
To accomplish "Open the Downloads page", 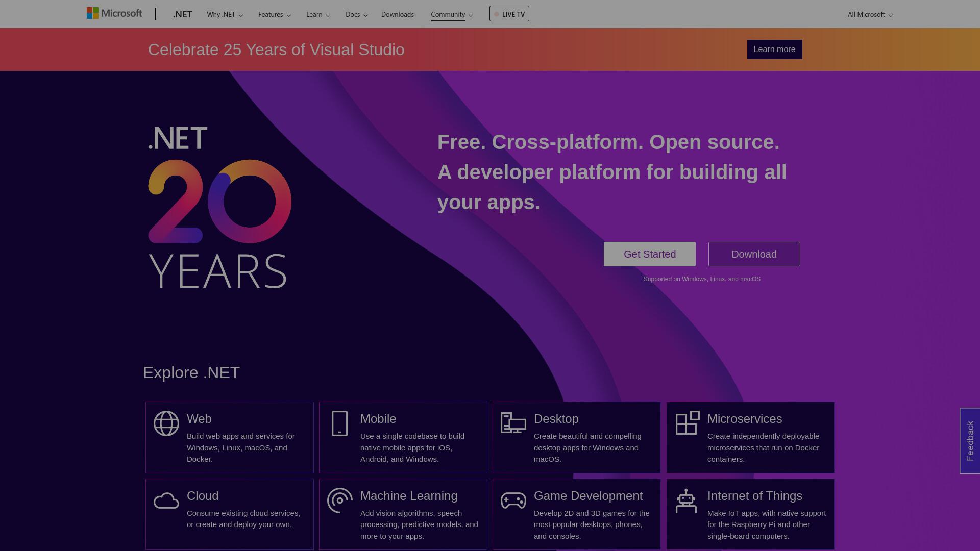I will coord(397,14).
